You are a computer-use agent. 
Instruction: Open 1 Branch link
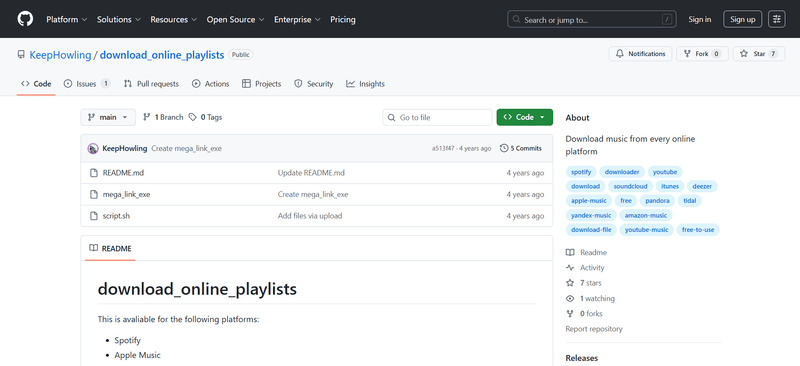(163, 117)
